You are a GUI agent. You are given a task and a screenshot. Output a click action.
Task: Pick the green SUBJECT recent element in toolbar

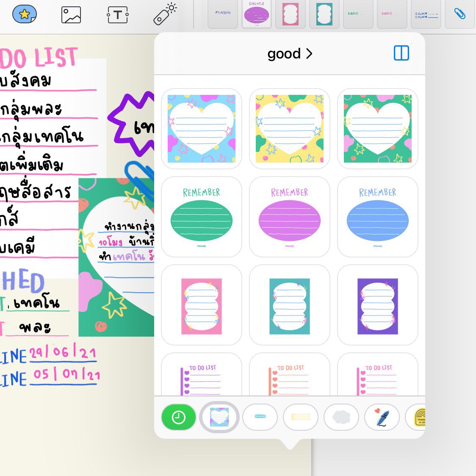click(x=358, y=14)
